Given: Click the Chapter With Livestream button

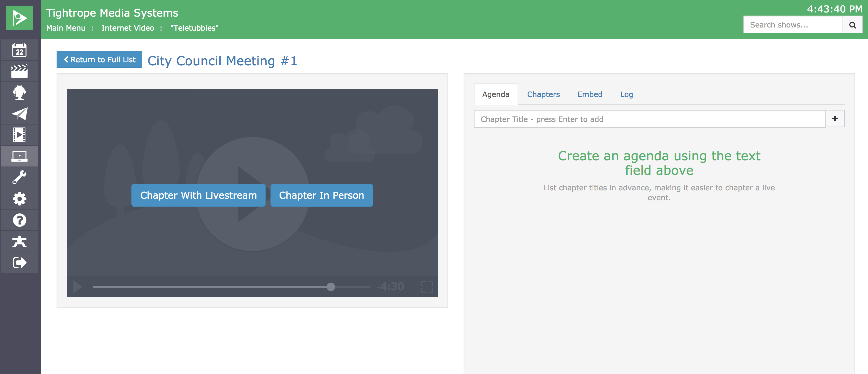Looking at the screenshot, I should 198,195.
